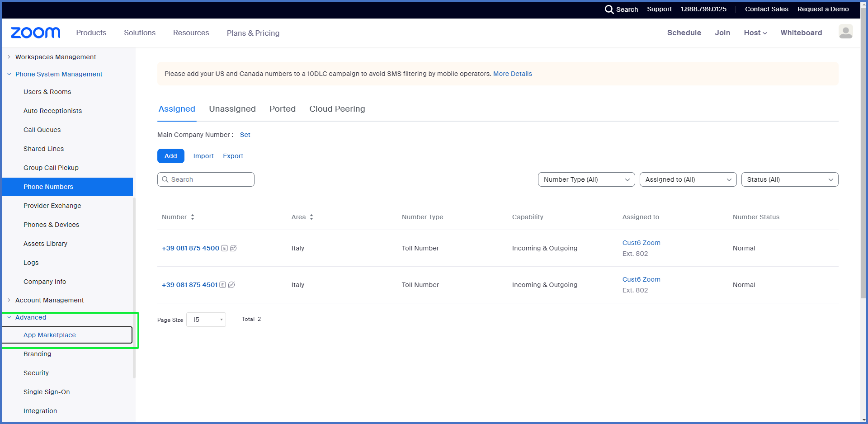This screenshot has width=868, height=424.
Task: Switch to the Ported tab
Action: [x=283, y=109]
